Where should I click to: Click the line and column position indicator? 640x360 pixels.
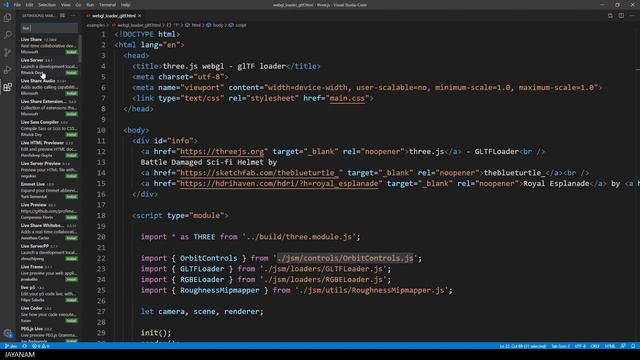pos(522,346)
